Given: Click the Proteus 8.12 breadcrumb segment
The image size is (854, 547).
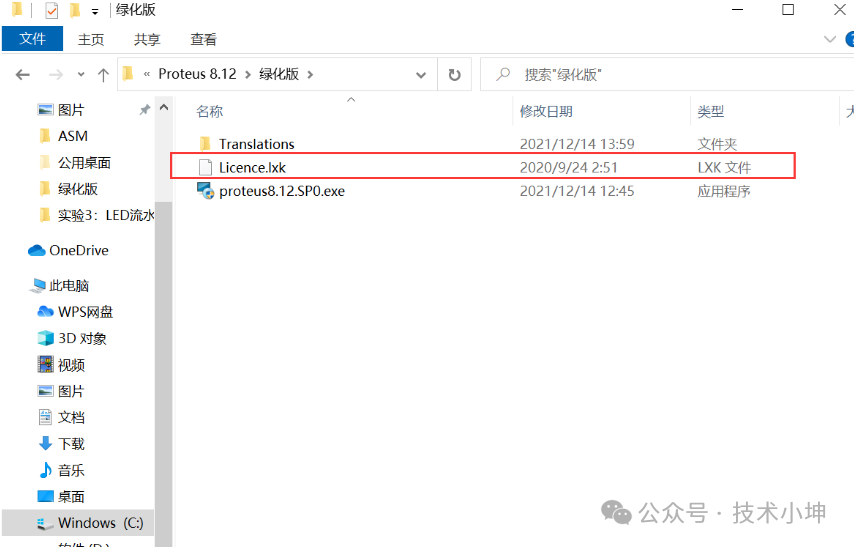Looking at the screenshot, I should tap(197, 74).
